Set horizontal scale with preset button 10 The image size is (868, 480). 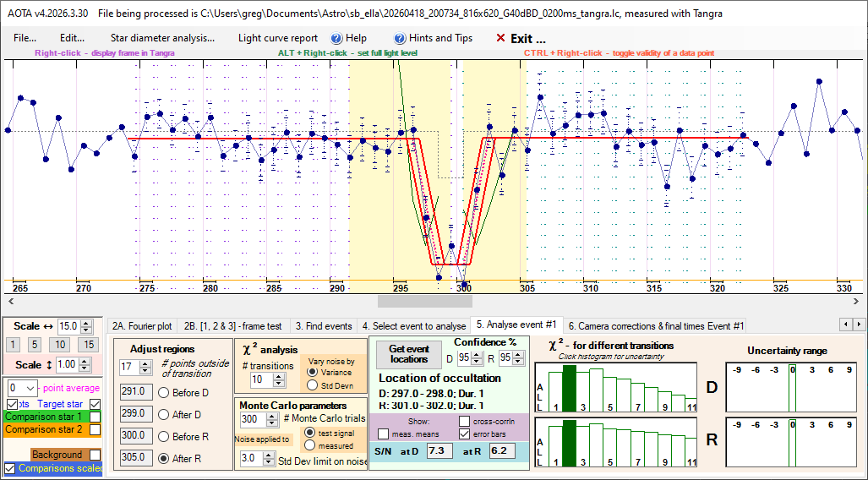coord(59,345)
